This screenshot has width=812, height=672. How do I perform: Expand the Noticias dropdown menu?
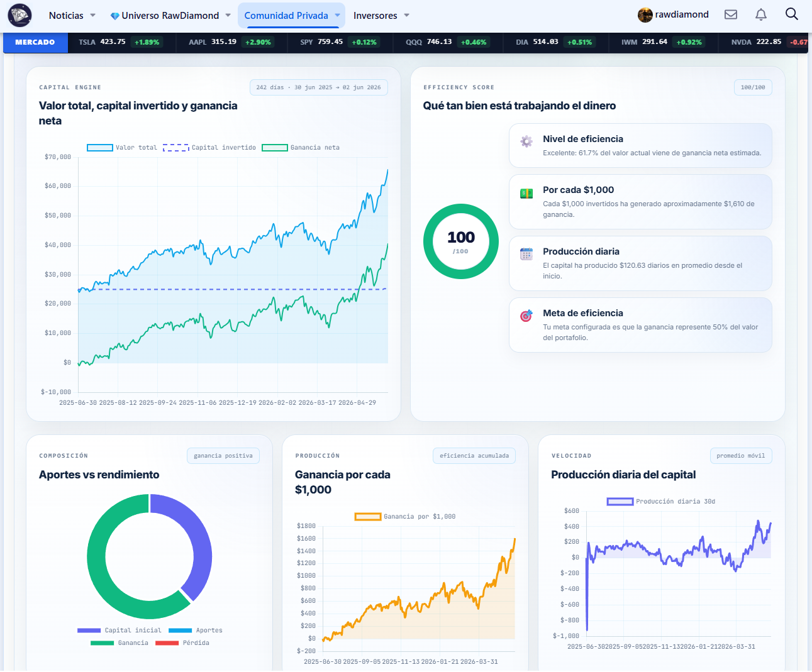click(x=72, y=15)
